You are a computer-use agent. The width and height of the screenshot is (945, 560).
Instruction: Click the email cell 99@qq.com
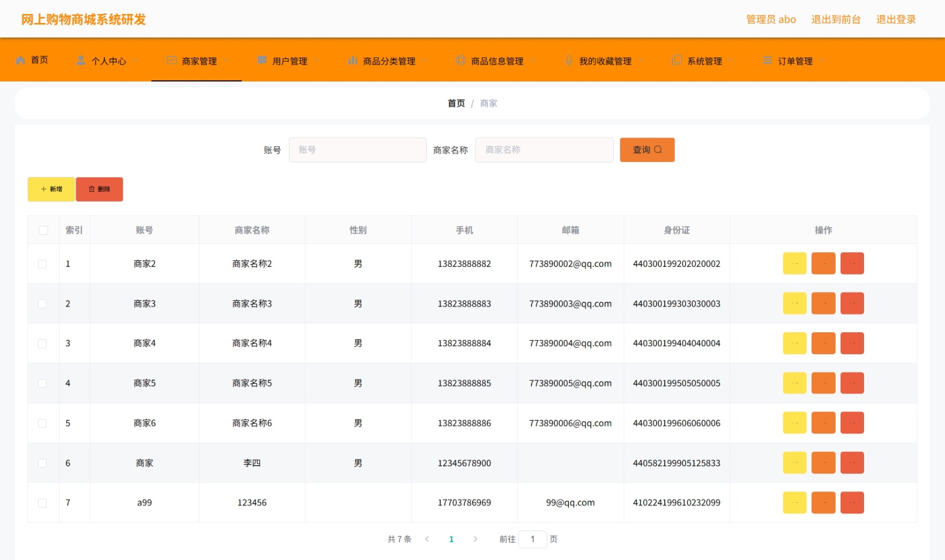click(570, 503)
